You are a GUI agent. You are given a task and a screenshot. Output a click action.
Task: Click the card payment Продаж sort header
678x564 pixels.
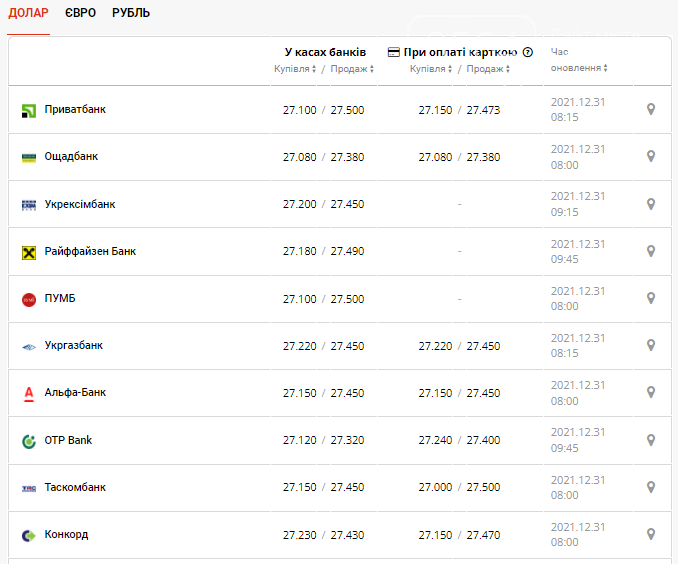click(x=488, y=69)
